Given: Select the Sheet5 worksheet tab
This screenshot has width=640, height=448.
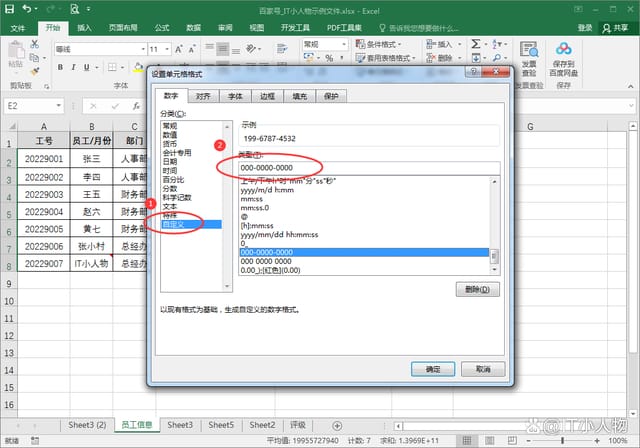Looking at the screenshot, I should tap(221, 425).
